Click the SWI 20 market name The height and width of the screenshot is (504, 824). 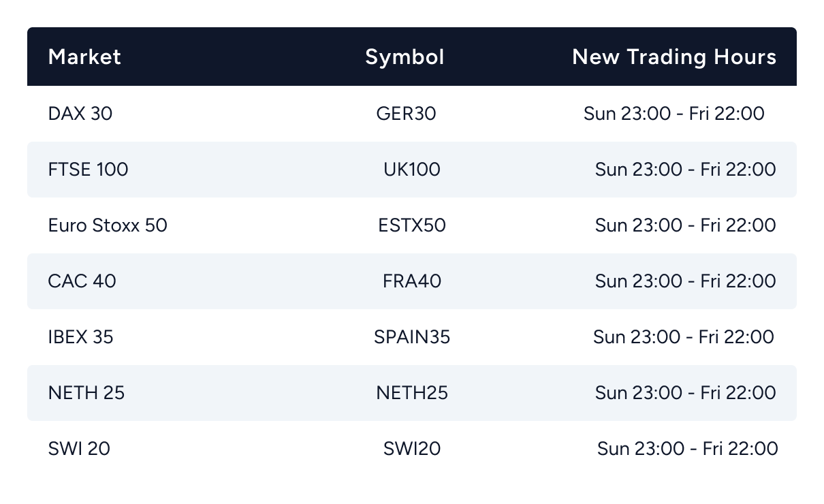click(x=79, y=448)
